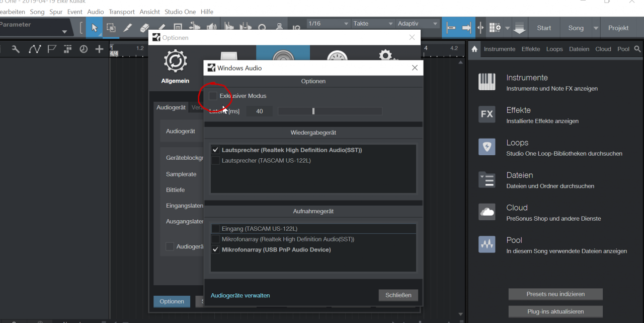Click the Latenz value field 40

coord(260,111)
